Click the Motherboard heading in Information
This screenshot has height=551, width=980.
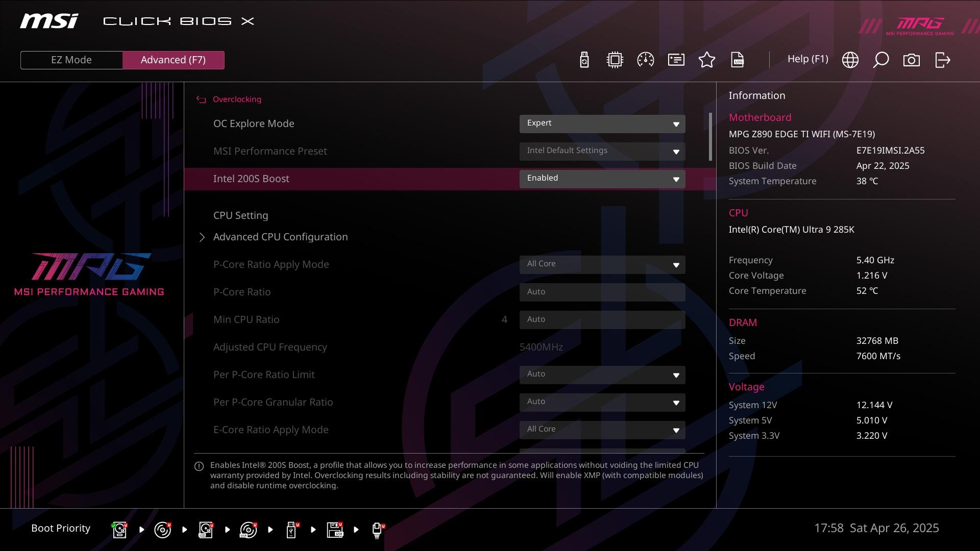point(760,118)
